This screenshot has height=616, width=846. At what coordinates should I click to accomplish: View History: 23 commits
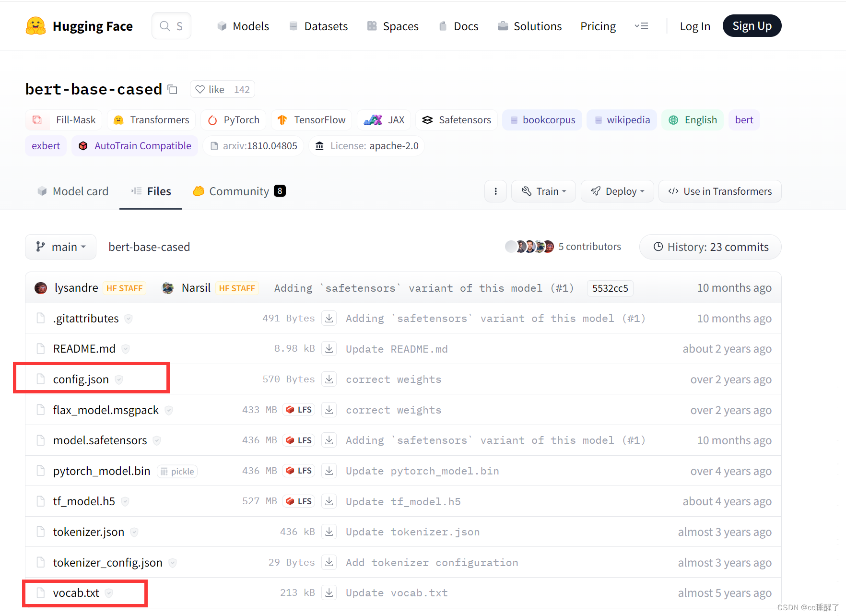click(x=710, y=247)
